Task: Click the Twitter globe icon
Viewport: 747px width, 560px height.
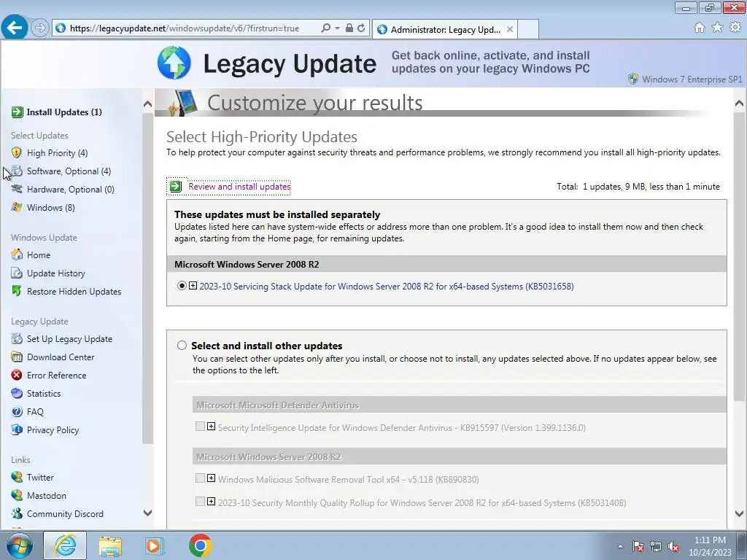Action: click(17, 477)
